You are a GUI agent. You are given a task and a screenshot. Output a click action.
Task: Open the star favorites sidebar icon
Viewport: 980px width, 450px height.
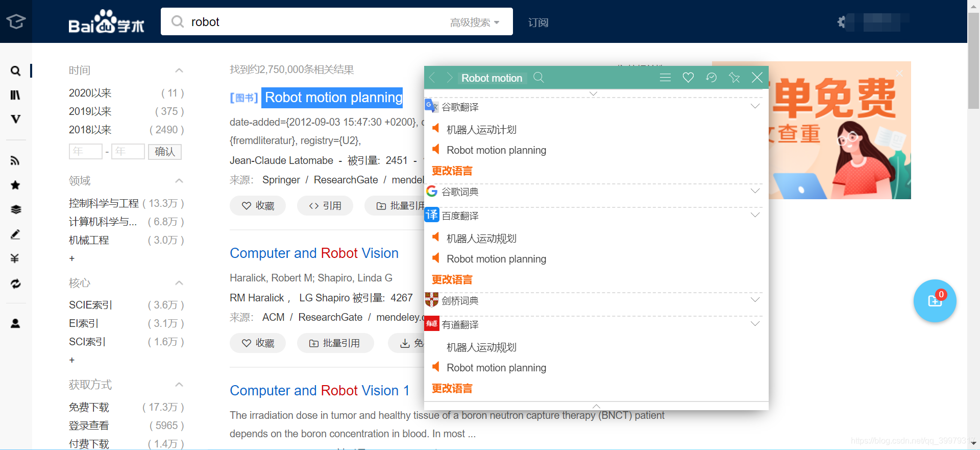tap(15, 185)
